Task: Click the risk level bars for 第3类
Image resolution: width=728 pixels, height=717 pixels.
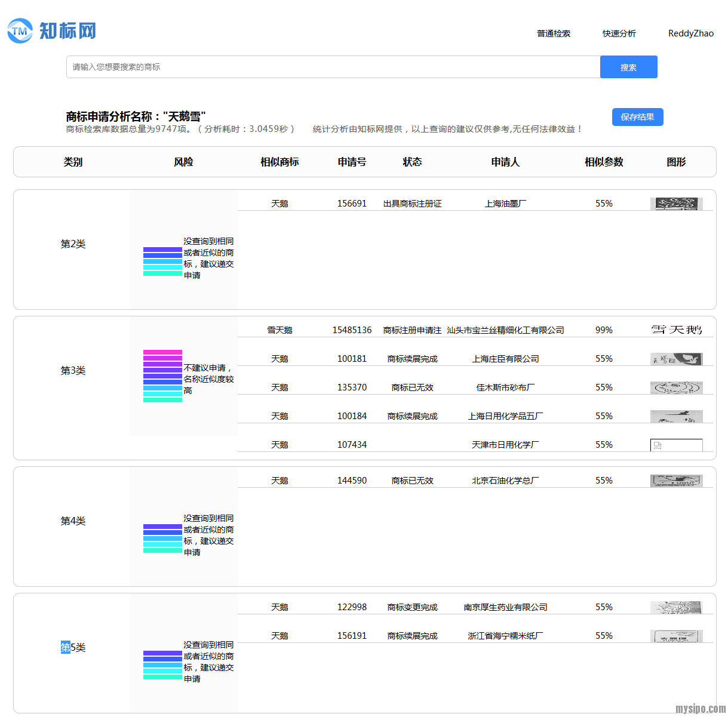Action: click(x=162, y=376)
